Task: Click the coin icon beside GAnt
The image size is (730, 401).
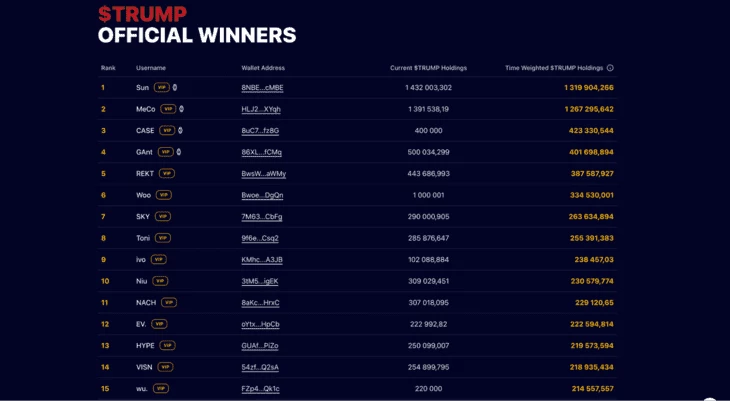Action: [179, 152]
